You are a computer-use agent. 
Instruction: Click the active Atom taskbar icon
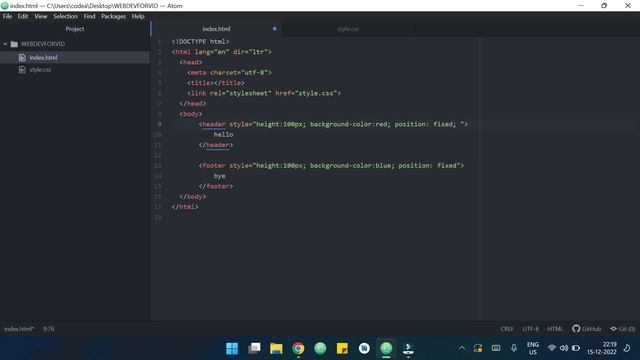coord(386,348)
